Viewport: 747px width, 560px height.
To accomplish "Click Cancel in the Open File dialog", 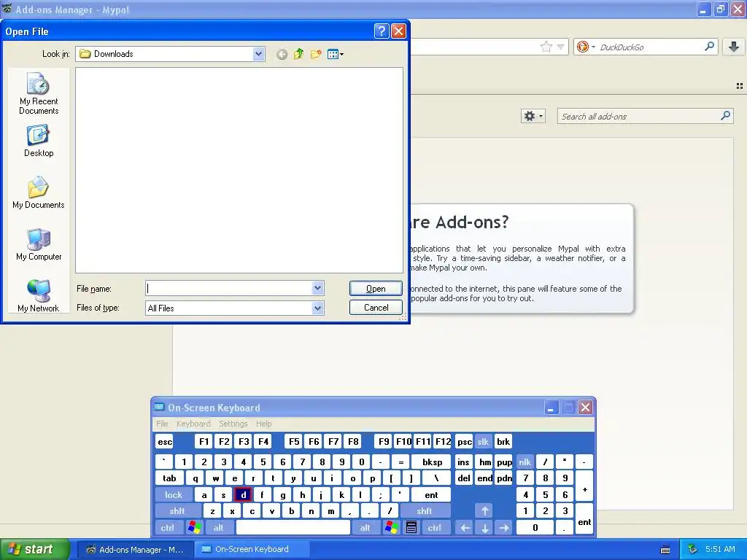I will click(376, 308).
